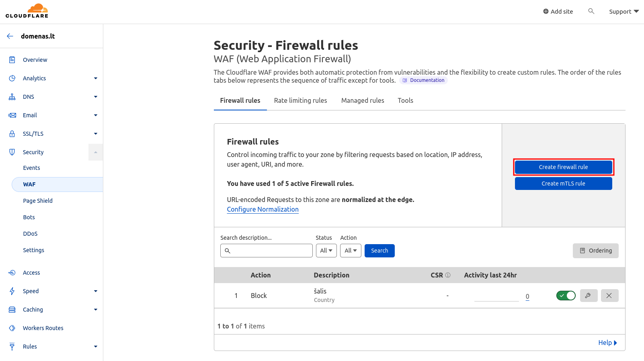Click the Ordering button
Viewport: 644px width, 361px height.
coord(595,251)
